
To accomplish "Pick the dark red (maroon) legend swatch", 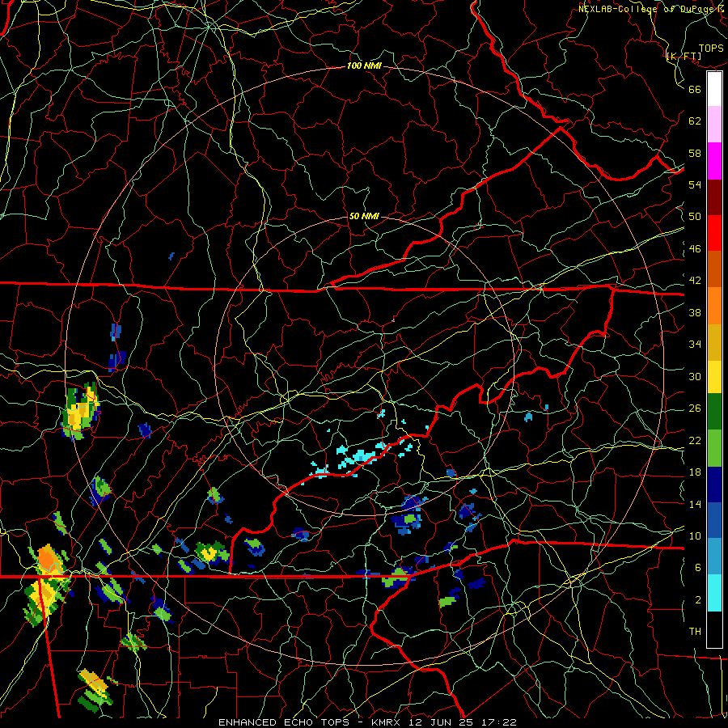I will [714, 197].
